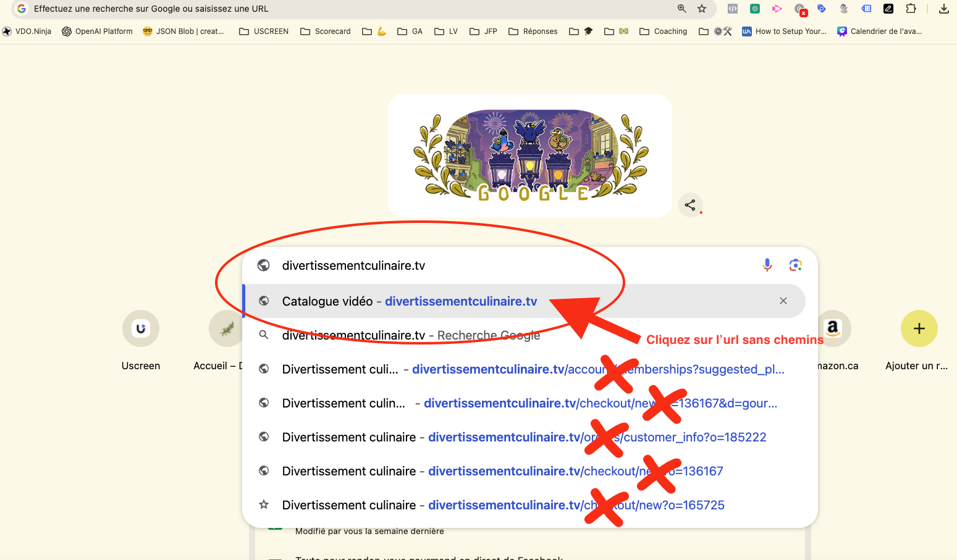Select the Recherche Google suggestion

(x=525, y=335)
